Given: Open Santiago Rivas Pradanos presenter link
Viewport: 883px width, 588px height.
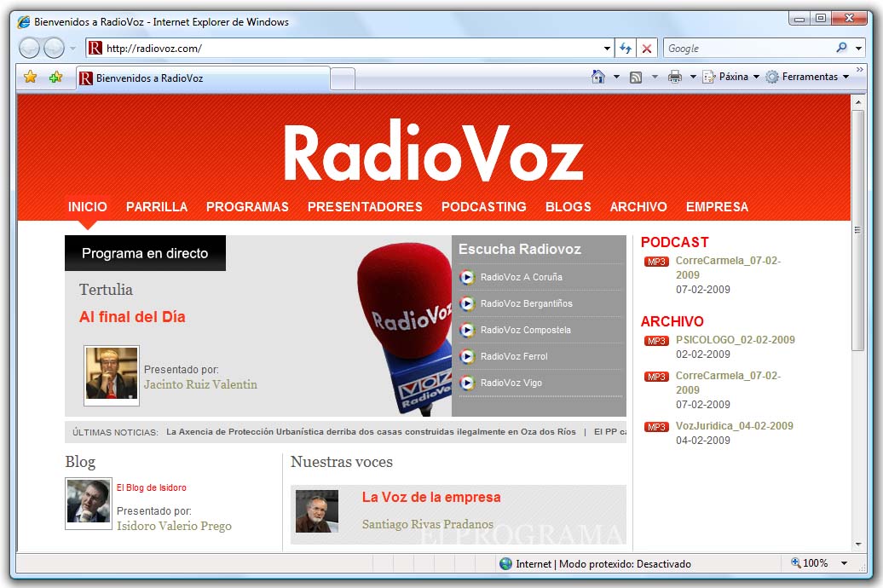Looking at the screenshot, I should tap(427, 524).
